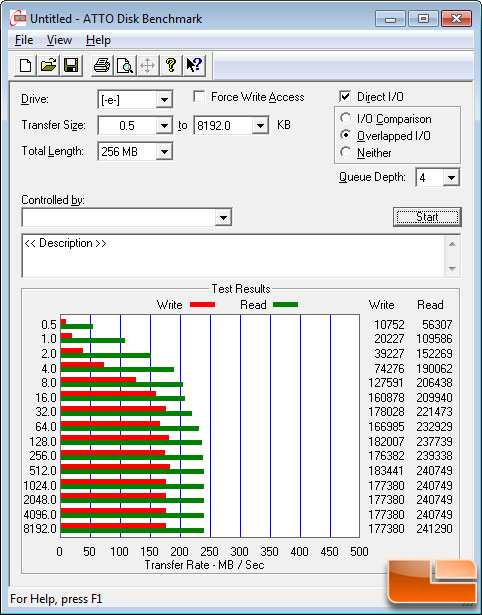Viewport: 482px width, 615px height.
Task: Select the Neither radio button
Action: [346, 152]
